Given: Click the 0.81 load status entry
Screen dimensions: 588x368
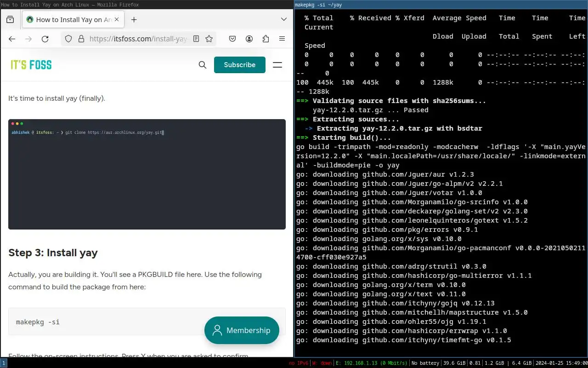Looking at the screenshot, I should click(474, 363).
